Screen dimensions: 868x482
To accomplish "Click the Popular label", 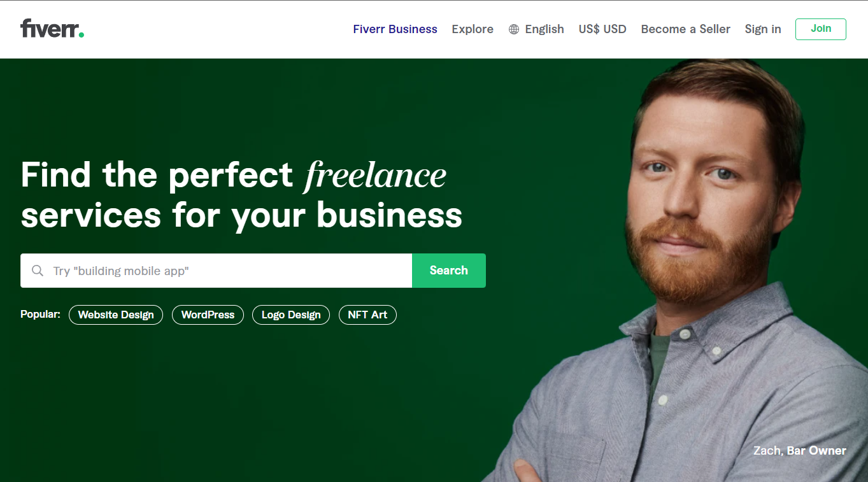I will pos(40,315).
